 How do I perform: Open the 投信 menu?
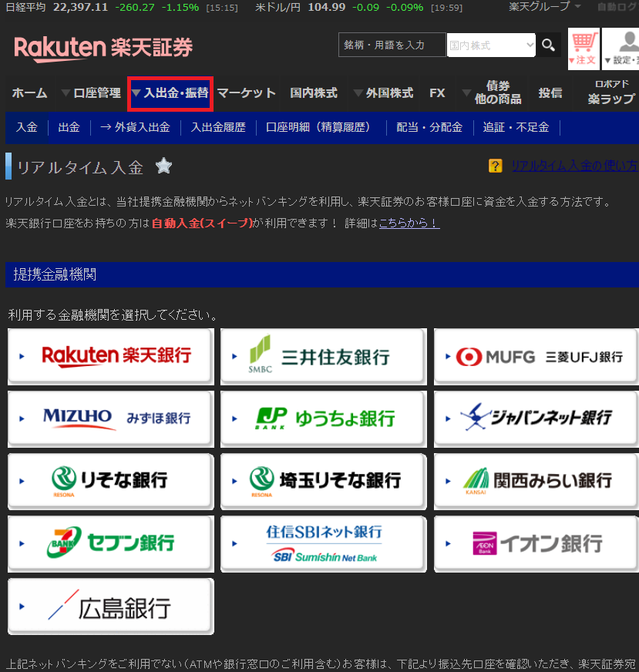tap(550, 93)
